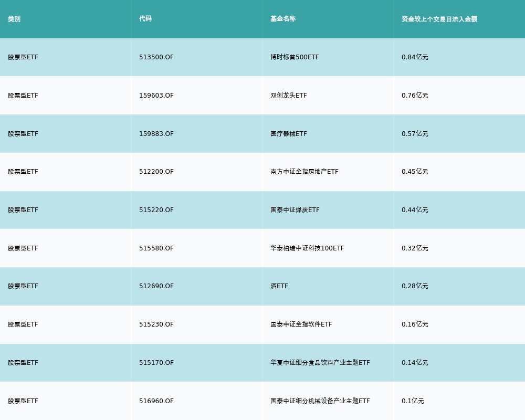
Task: Click the 0.28亿元 inflow value
Action: pyautogui.click(x=415, y=286)
